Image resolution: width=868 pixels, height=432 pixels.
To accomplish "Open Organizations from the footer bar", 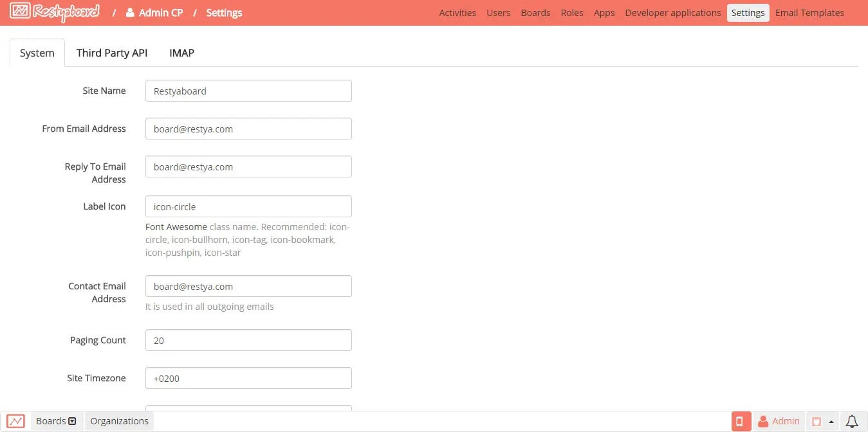I will (x=119, y=421).
